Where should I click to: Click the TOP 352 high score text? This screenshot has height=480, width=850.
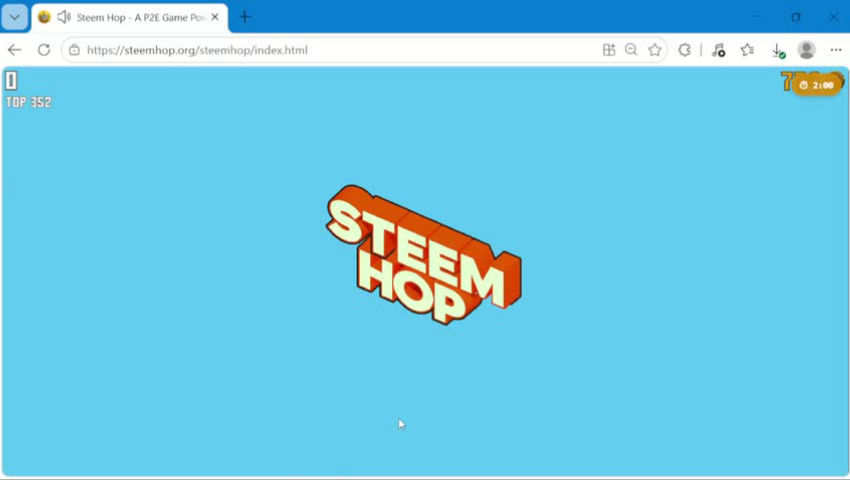click(x=29, y=102)
